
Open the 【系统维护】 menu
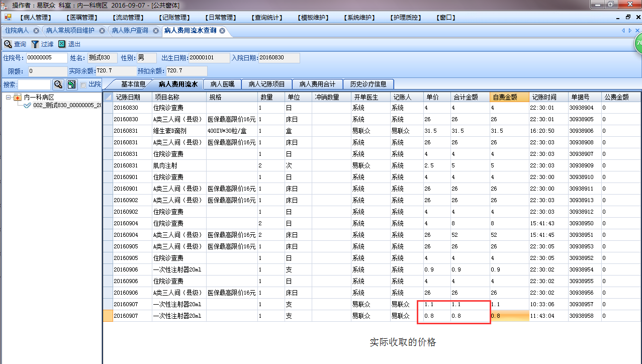360,18
